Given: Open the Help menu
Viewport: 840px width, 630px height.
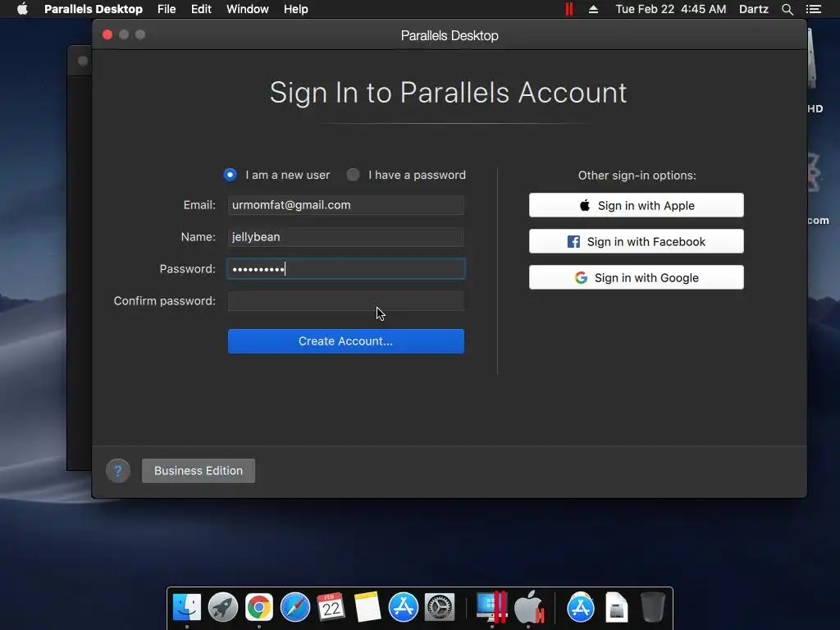Looking at the screenshot, I should pyautogui.click(x=295, y=9).
